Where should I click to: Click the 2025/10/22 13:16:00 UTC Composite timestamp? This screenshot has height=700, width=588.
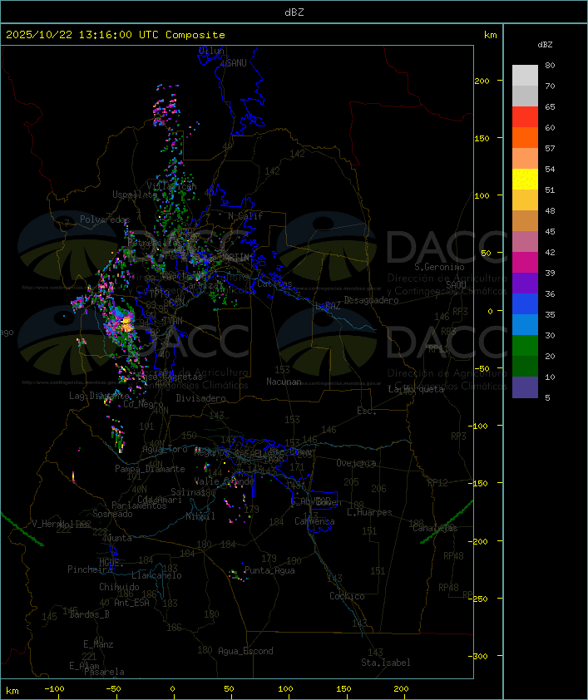pyautogui.click(x=116, y=35)
